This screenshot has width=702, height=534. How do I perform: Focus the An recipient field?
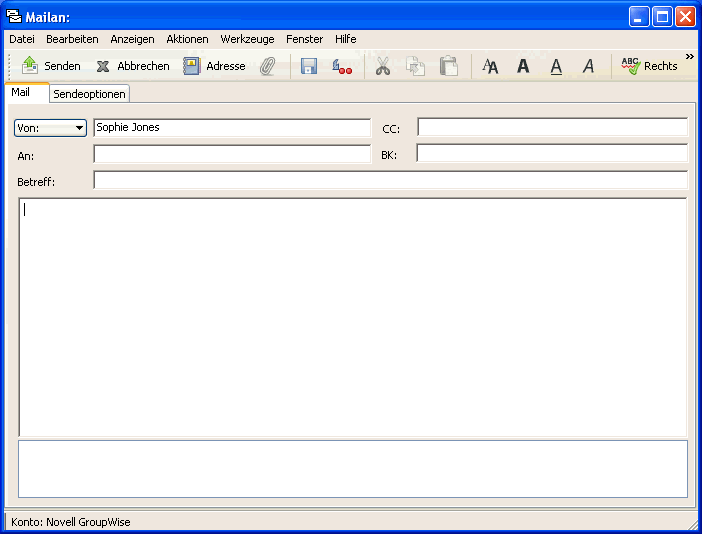(232, 154)
